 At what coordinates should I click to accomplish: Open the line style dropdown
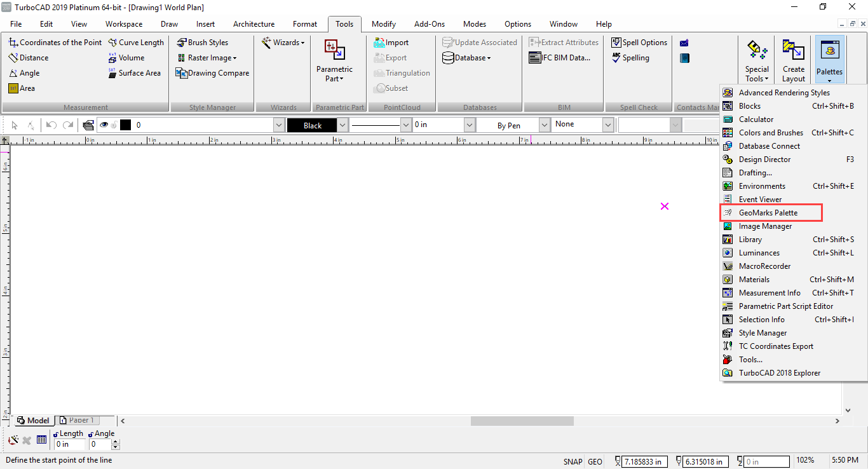(405, 125)
